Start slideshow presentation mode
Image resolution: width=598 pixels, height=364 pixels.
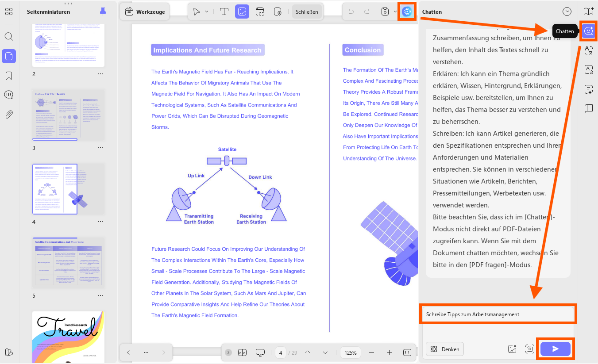click(260, 353)
